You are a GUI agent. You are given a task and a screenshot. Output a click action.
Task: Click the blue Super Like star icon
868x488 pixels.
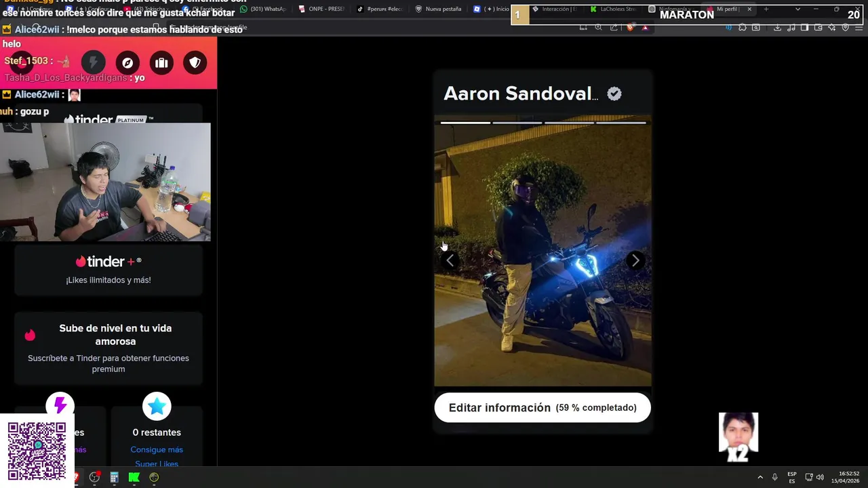coord(157,406)
